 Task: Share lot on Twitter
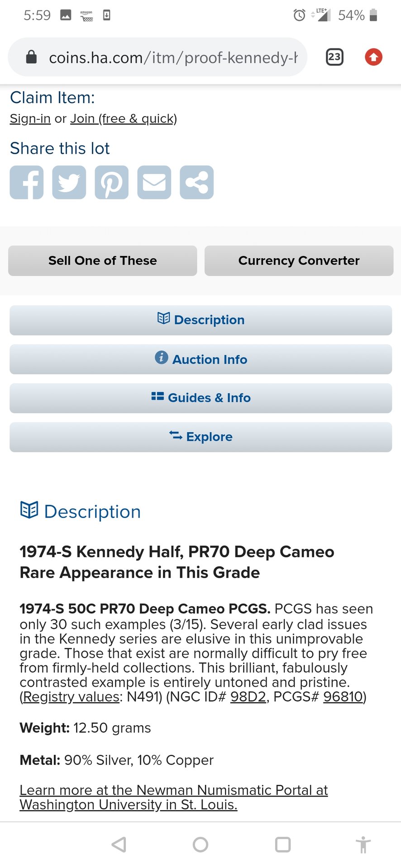pos(69,182)
